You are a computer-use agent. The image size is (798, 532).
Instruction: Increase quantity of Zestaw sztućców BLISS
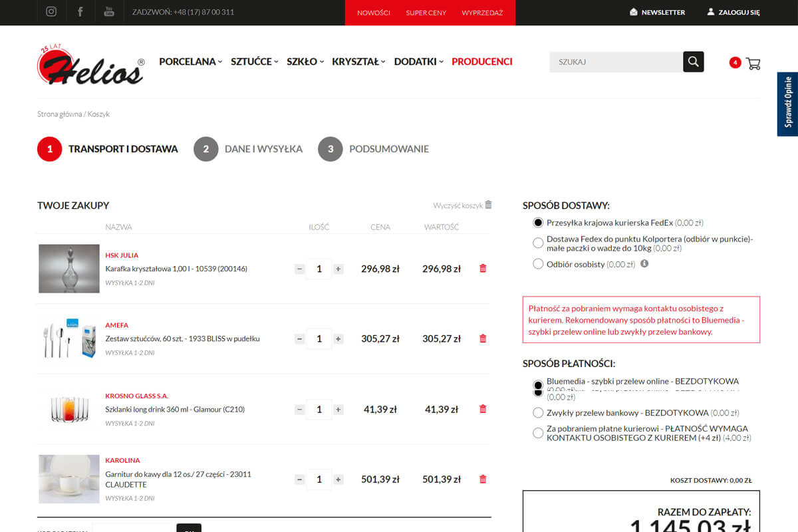click(x=338, y=338)
